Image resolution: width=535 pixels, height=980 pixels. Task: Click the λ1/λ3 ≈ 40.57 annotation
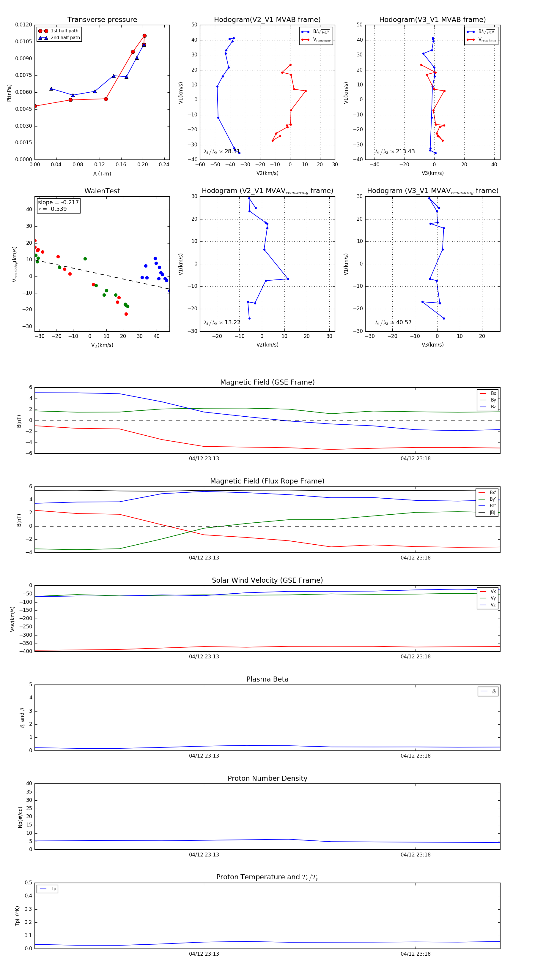393,323
